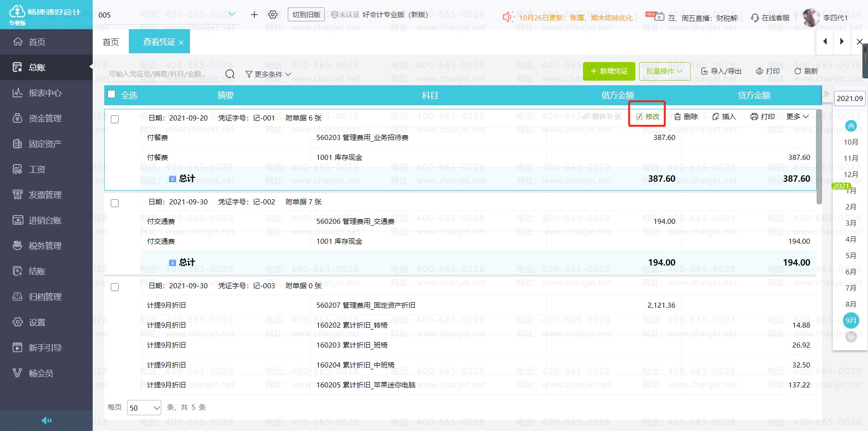The image size is (868, 431).
Task: Click the 修改 button for voucher 记-001
Action: (x=647, y=117)
